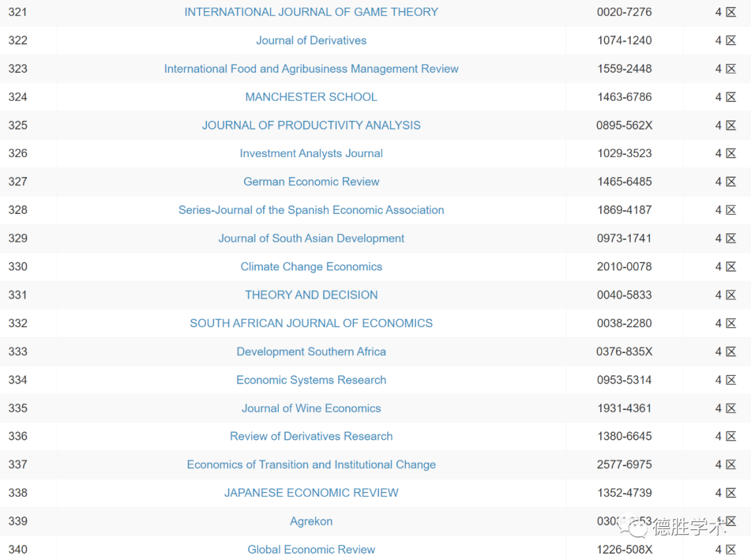The width and height of the screenshot is (751, 560).
Task: Select row number 324
Action: coord(17,97)
